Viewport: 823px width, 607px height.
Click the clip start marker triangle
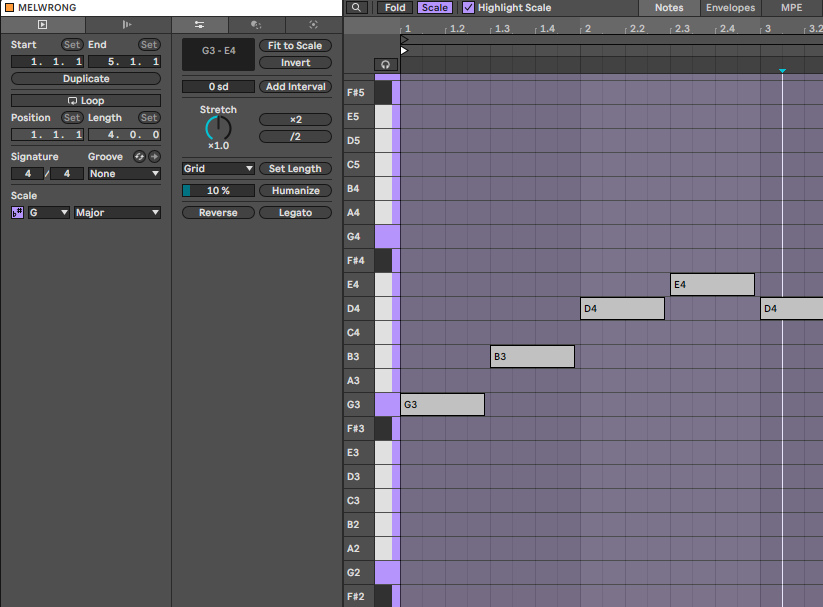pos(404,50)
